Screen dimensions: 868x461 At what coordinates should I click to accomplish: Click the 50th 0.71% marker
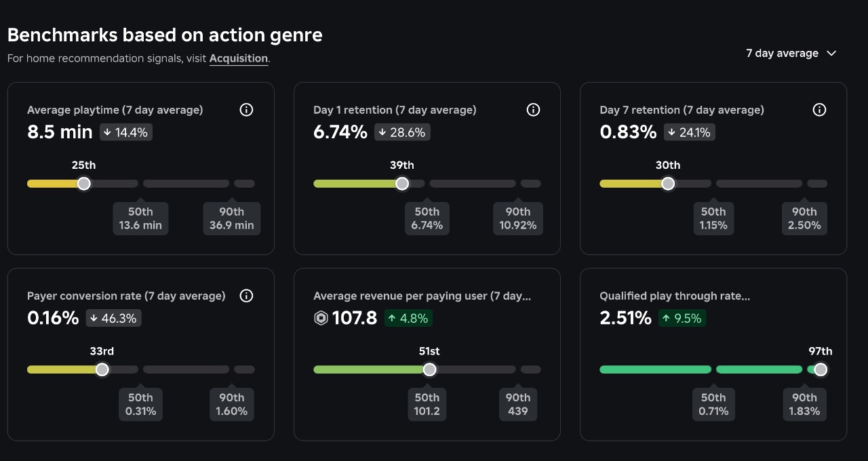click(713, 404)
